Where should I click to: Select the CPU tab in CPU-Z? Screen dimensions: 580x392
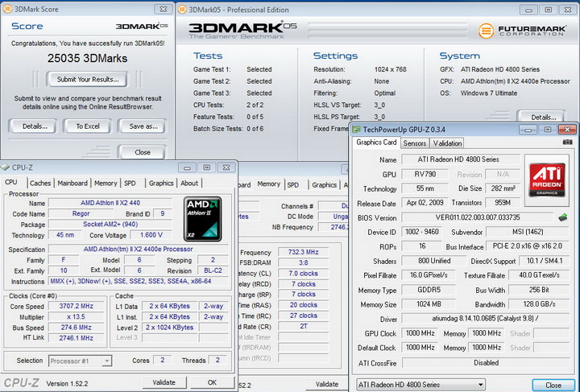pyautogui.click(x=11, y=182)
